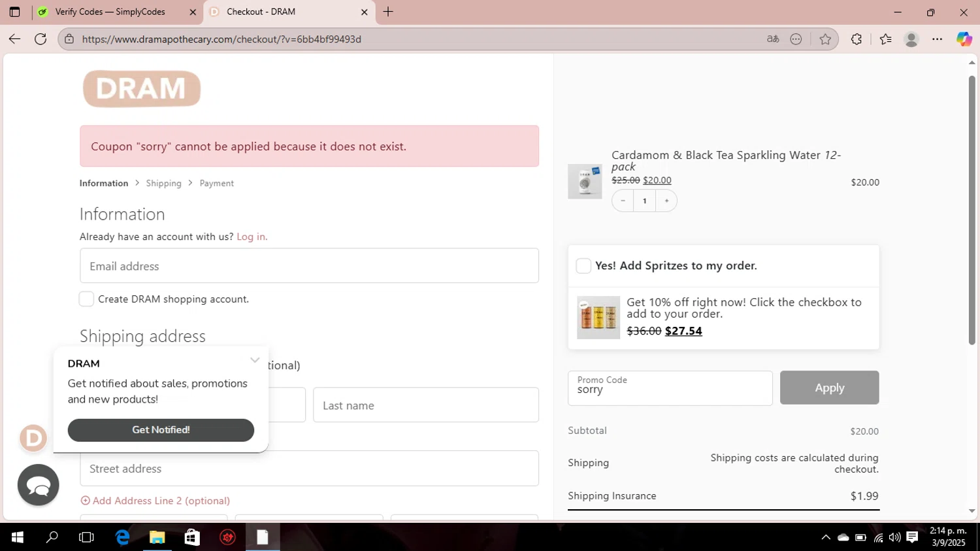Screen dimensions: 980x551
Task: Open the volume control tray icon
Action: click(894, 537)
